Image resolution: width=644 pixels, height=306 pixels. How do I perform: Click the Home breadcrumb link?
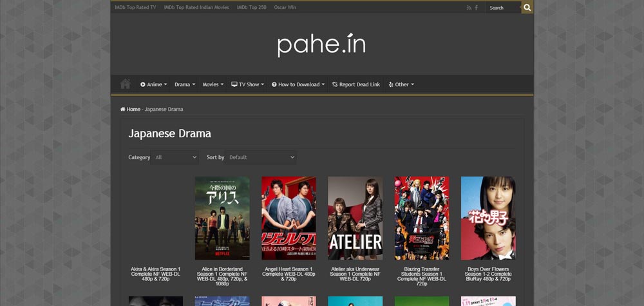pos(130,110)
